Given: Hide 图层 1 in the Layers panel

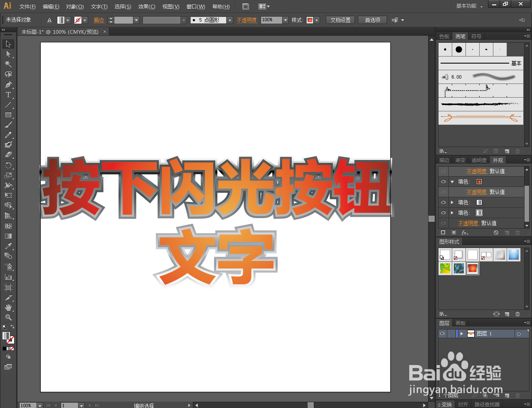Looking at the screenshot, I should (x=442, y=334).
